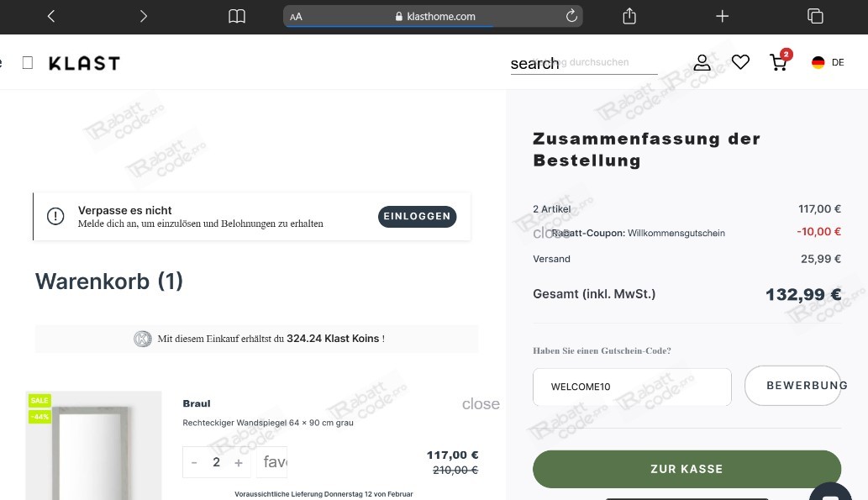This screenshot has width=868, height=500.
Task: Open the chat bubble in bottom corner
Action: [830, 494]
